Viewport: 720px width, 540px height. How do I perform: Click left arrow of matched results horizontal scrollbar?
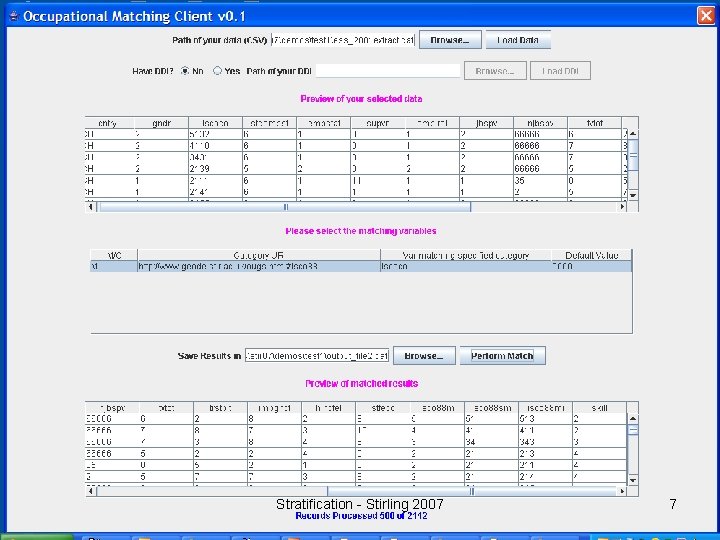point(91,491)
